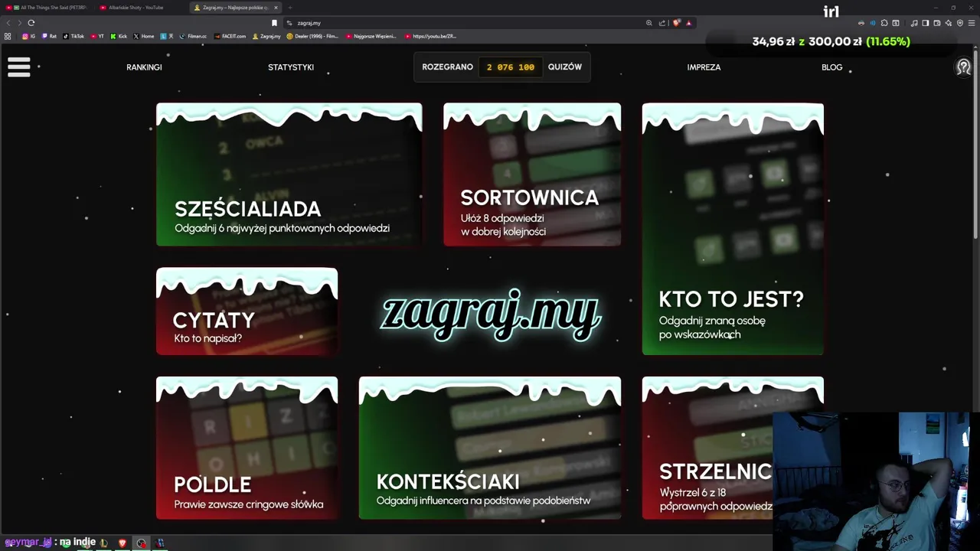Open the SZEŚCIALIADA game card
Screen dimensions: 980x551
289,174
